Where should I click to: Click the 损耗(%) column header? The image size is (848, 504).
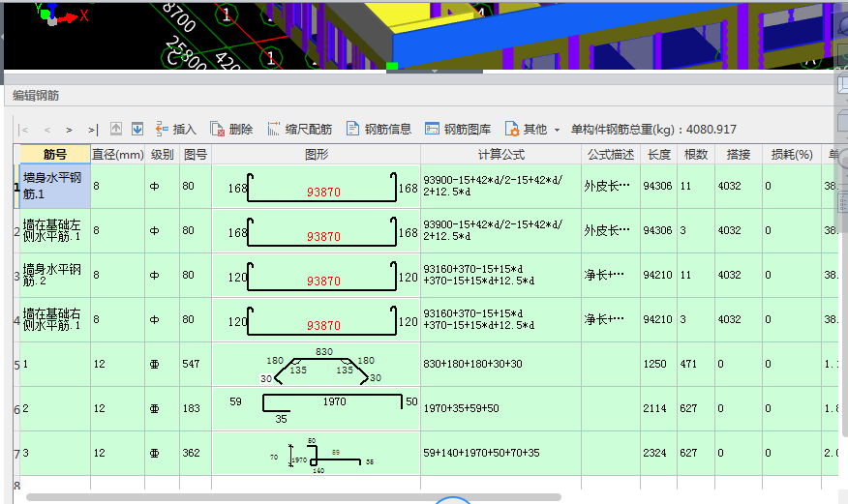[792, 155]
